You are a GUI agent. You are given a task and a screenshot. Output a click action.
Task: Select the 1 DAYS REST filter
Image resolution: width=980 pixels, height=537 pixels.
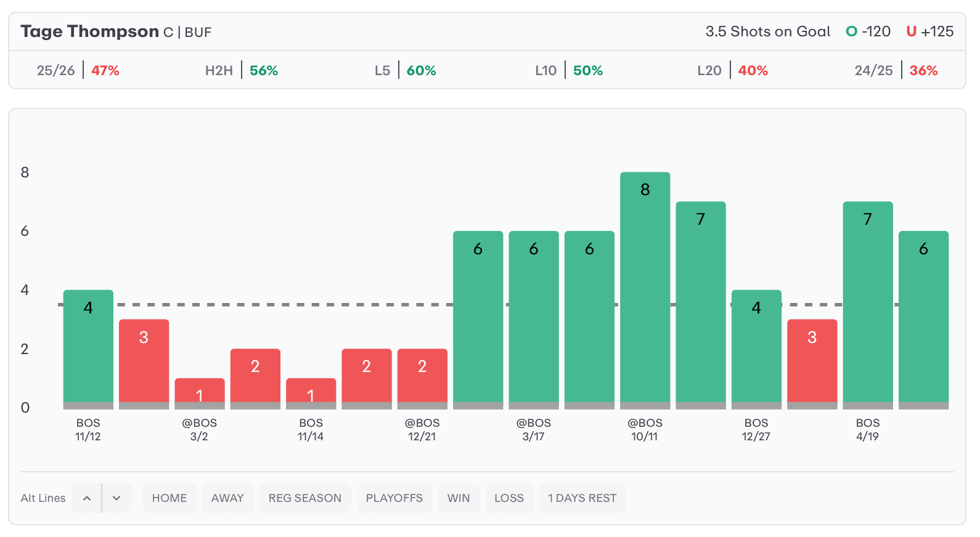pyautogui.click(x=582, y=498)
